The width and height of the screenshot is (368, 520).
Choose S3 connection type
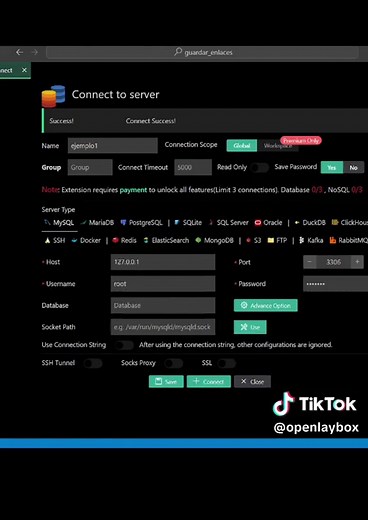253,240
